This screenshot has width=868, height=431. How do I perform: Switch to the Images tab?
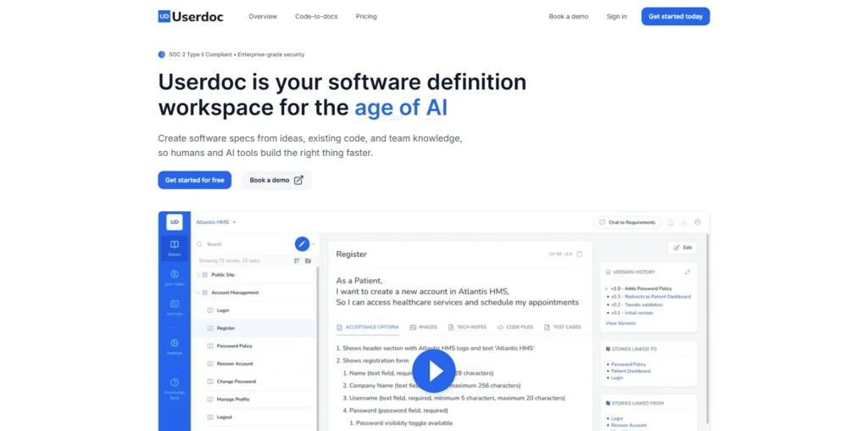pos(424,327)
